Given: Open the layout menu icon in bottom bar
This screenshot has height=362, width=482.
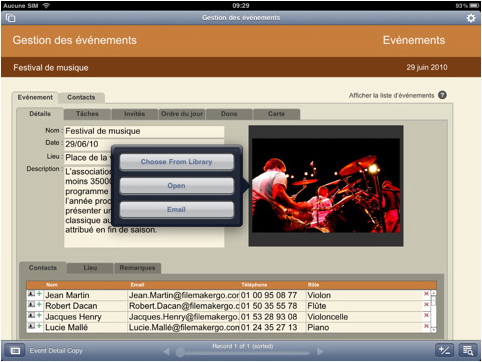Looking at the screenshot, I should pos(15,351).
